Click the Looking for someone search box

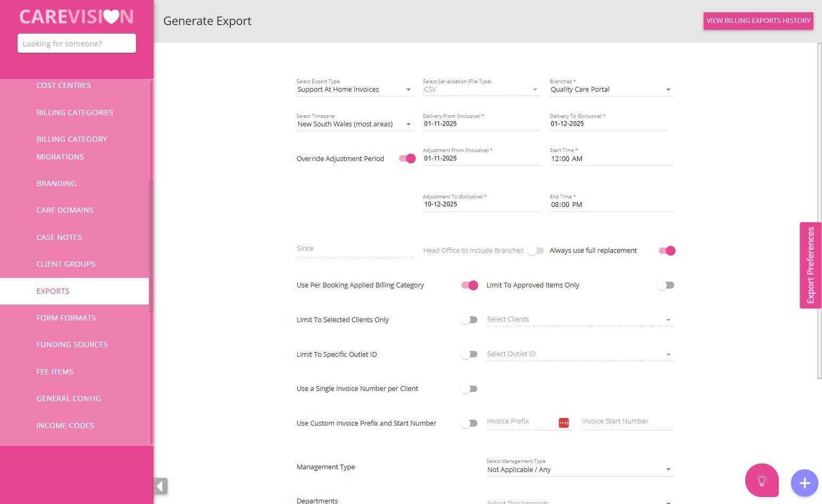pos(77,44)
